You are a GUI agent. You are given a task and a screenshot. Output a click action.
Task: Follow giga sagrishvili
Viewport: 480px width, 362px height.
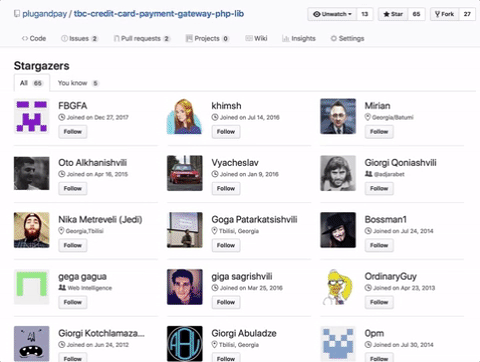[226, 302]
